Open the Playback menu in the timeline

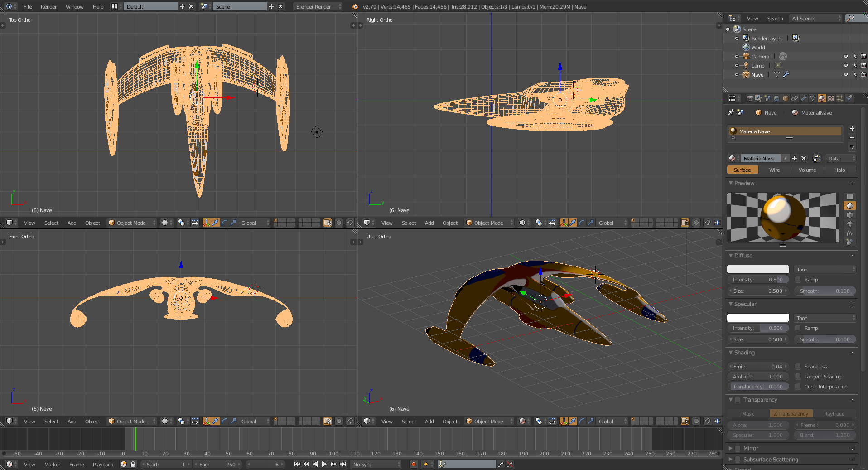point(103,464)
